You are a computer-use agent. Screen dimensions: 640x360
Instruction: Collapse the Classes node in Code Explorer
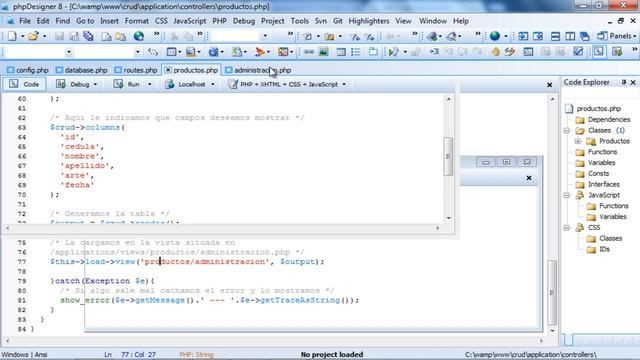tap(567, 131)
